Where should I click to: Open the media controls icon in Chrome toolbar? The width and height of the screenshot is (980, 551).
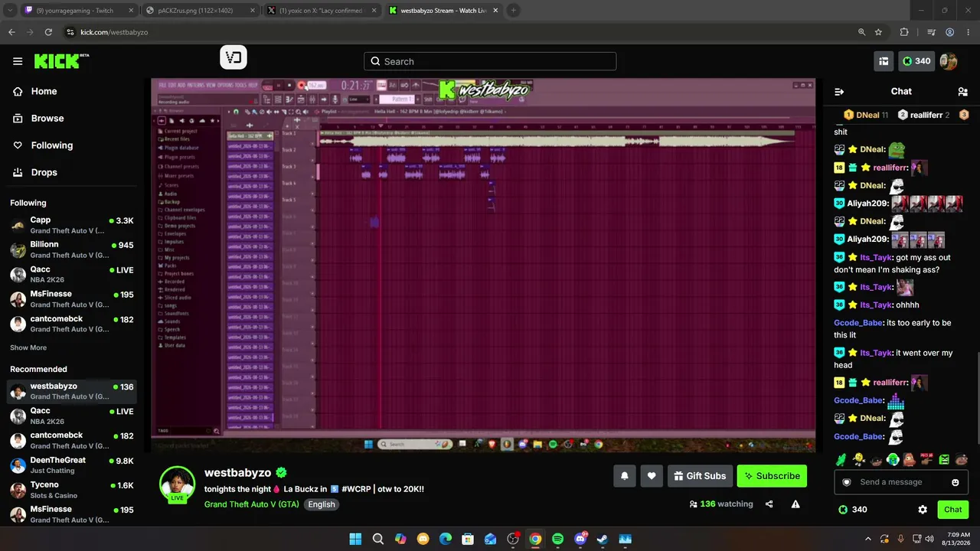click(x=931, y=32)
